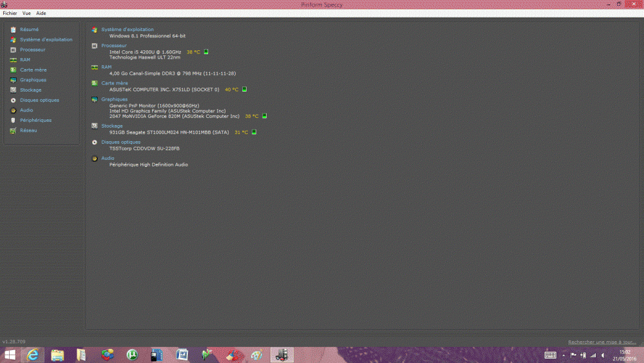Viewport: 644px width, 363px height.
Task: Open Carte mère in the sidebar
Action: [33, 70]
